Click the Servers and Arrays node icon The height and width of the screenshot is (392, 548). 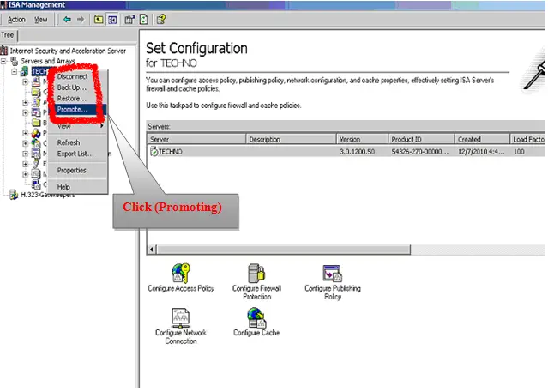[15, 61]
